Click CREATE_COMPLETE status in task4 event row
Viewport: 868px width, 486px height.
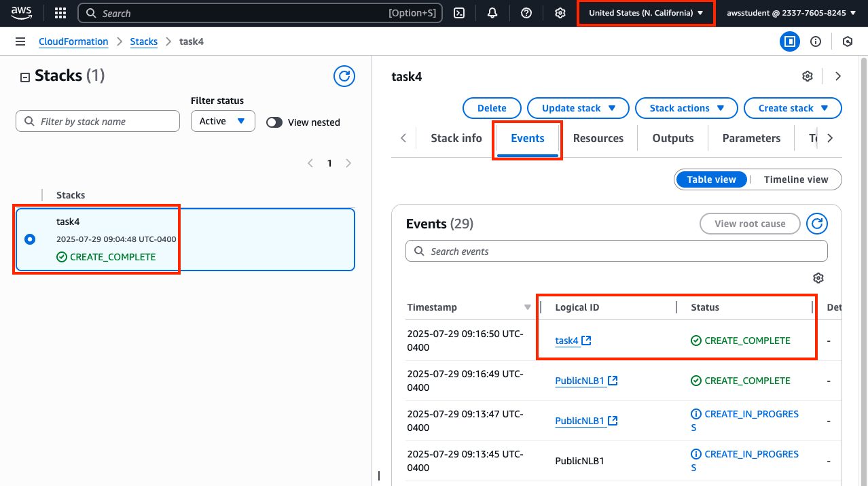tap(740, 341)
